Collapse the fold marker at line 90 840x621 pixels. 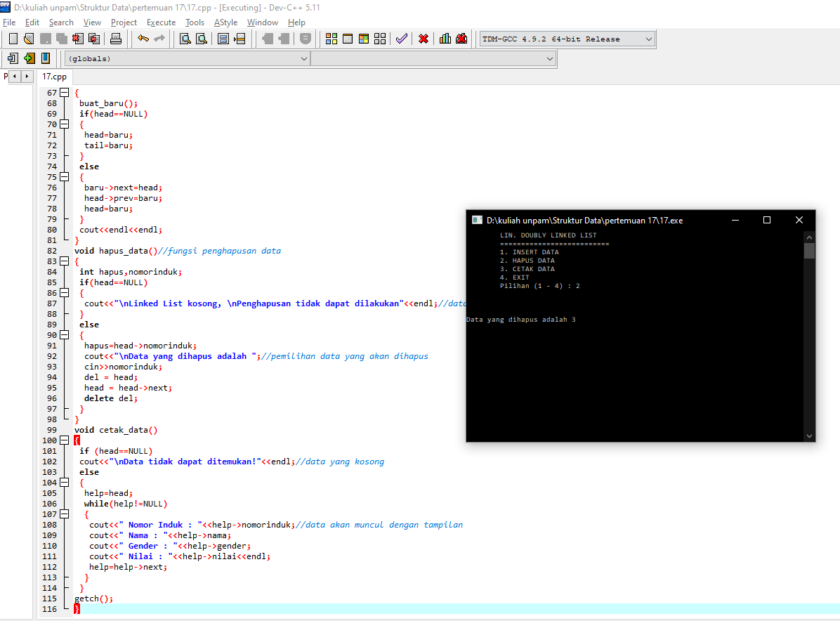coord(65,335)
